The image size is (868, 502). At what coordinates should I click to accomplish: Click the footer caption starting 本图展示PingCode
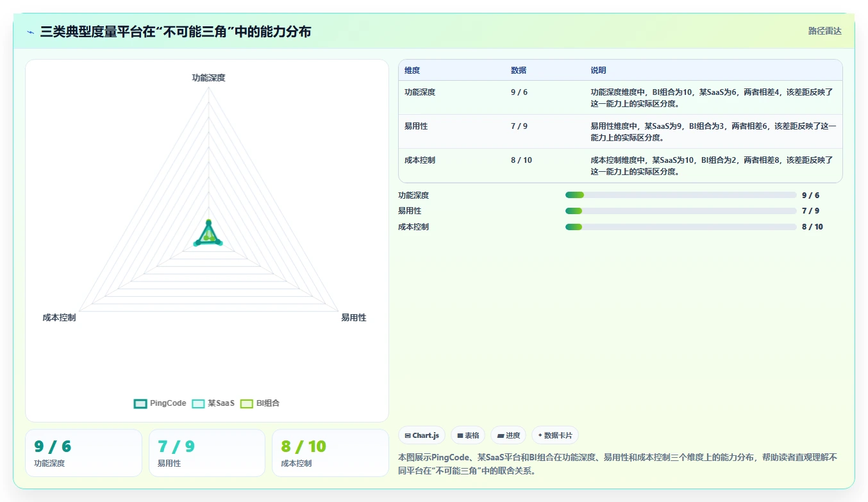[618, 464]
